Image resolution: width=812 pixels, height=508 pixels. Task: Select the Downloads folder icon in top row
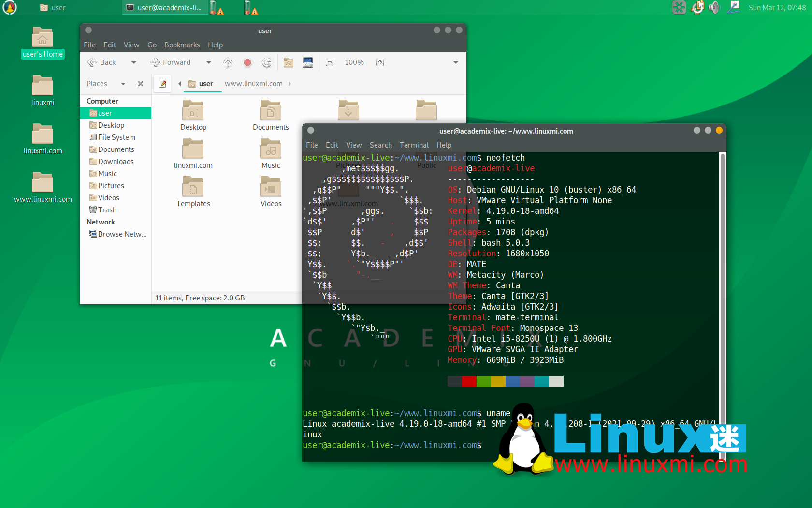click(348, 111)
